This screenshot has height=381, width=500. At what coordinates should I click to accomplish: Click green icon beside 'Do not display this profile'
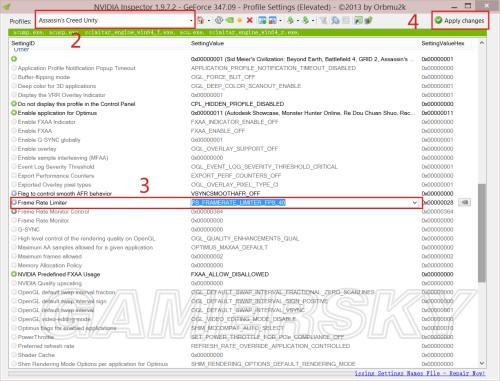pyautogui.click(x=14, y=104)
